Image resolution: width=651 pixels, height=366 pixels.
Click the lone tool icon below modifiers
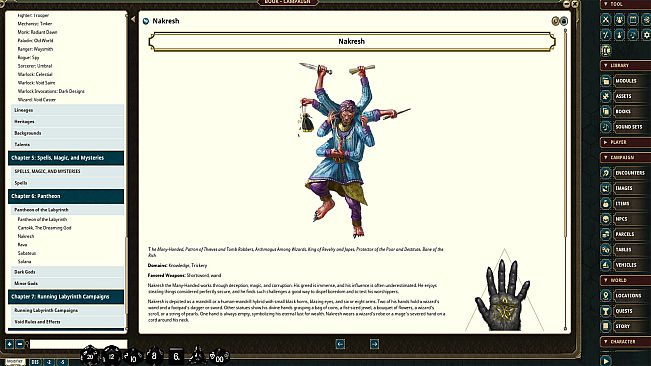point(606,51)
